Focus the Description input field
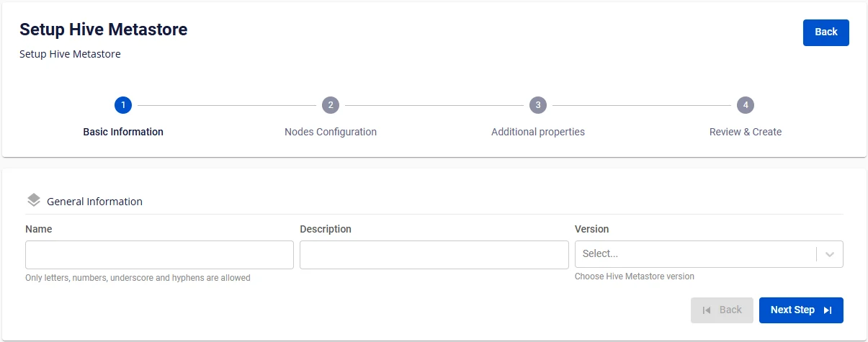Screen dimensions: 868x342 (434, 255)
